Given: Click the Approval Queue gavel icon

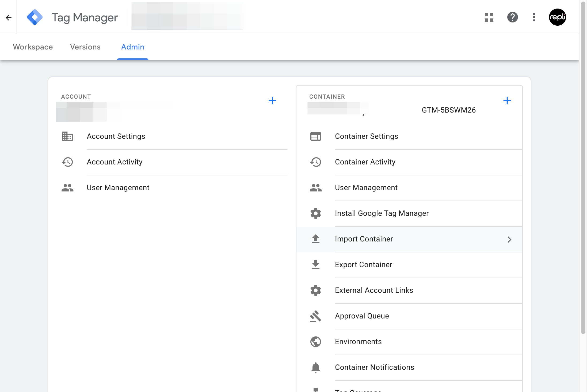Looking at the screenshot, I should pos(315,316).
